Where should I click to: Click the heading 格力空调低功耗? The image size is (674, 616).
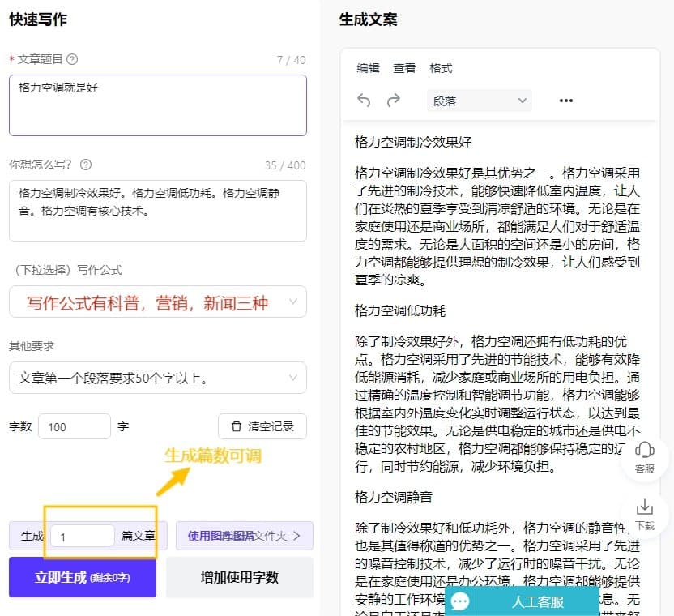tap(399, 310)
